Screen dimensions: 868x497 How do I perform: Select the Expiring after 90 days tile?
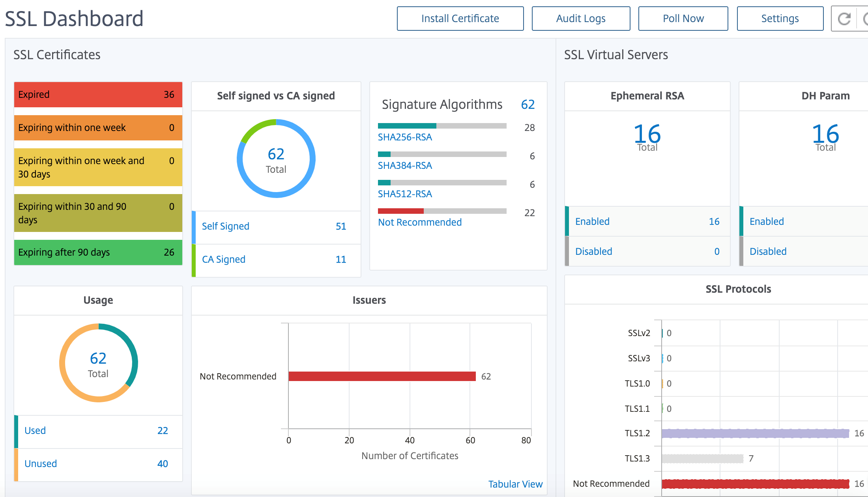tap(98, 252)
